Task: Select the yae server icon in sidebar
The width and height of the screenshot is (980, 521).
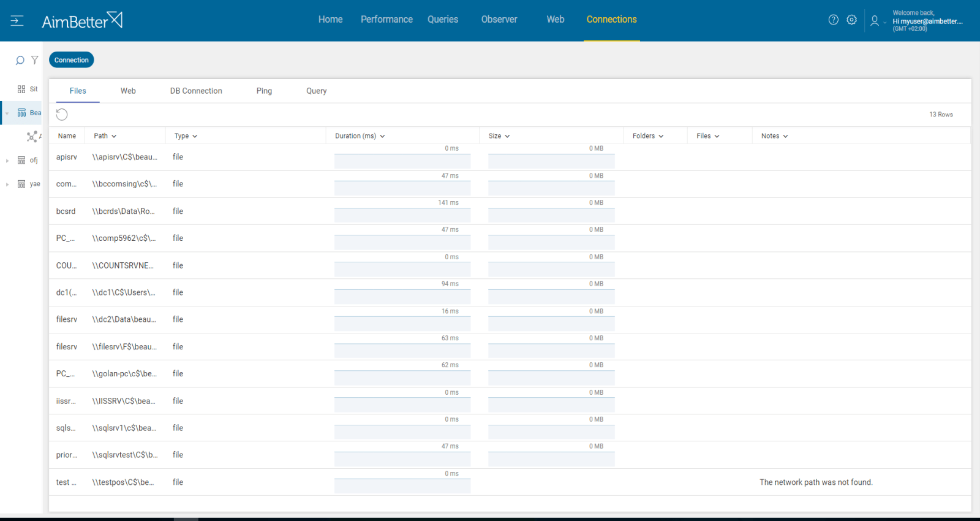Action: pyautogui.click(x=21, y=184)
